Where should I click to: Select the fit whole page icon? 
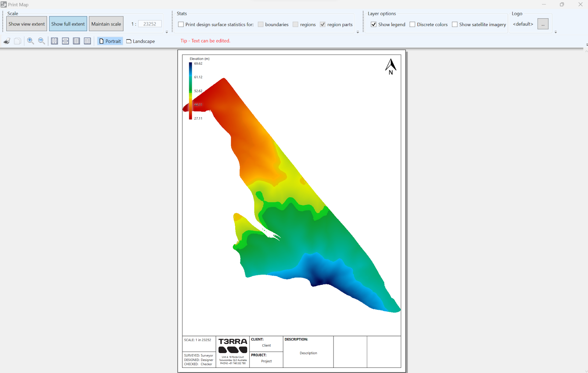click(54, 41)
